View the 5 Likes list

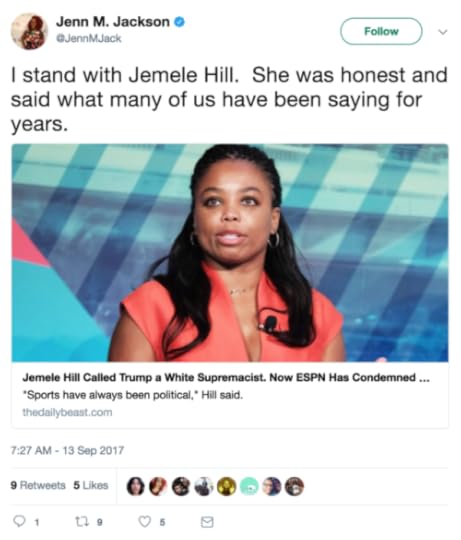click(91, 485)
